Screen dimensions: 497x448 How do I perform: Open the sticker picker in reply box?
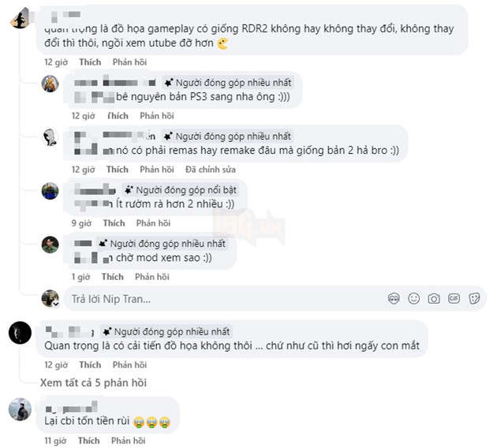pyautogui.click(x=474, y=298)
